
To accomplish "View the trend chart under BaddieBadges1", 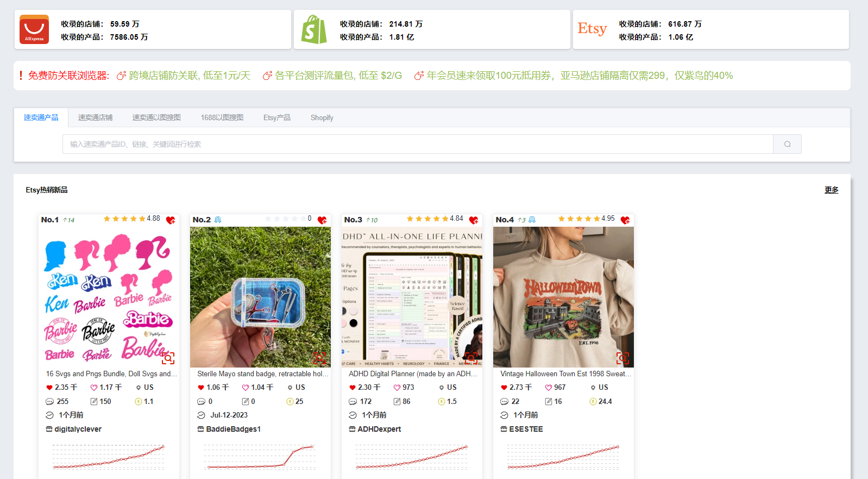I will [x=260, y=457].
